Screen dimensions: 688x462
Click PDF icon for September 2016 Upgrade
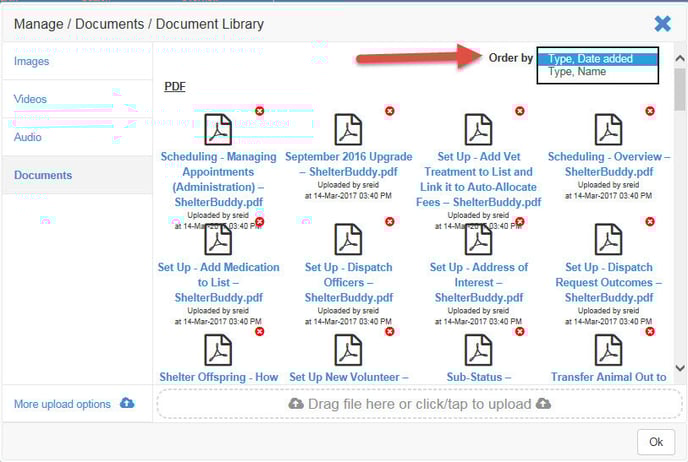(348, 129)
